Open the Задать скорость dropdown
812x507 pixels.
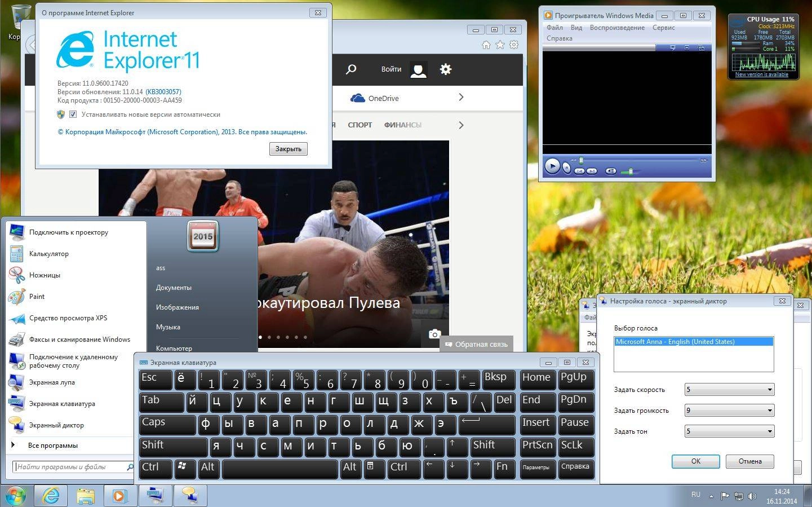[x=729, y=390]
